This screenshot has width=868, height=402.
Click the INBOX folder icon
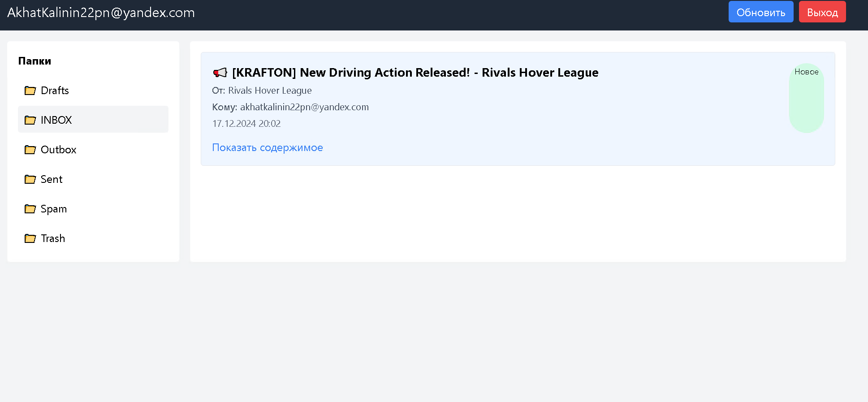pos(30,120)
